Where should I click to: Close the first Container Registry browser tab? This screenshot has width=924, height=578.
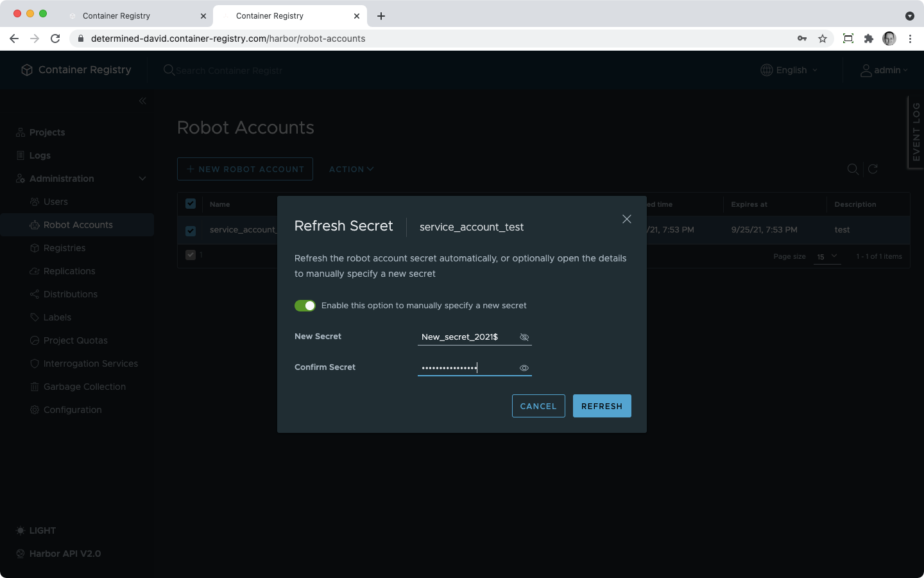point(203,16)
